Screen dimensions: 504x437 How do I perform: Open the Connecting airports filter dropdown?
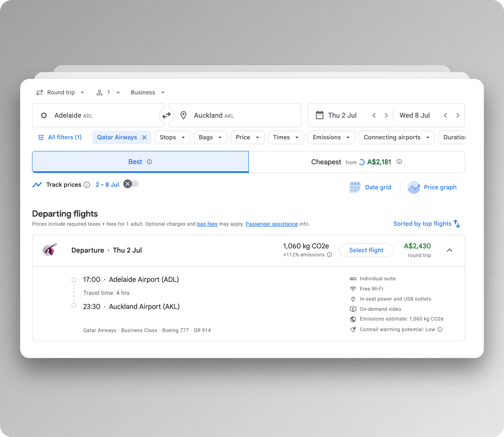(x=397, y=137)
